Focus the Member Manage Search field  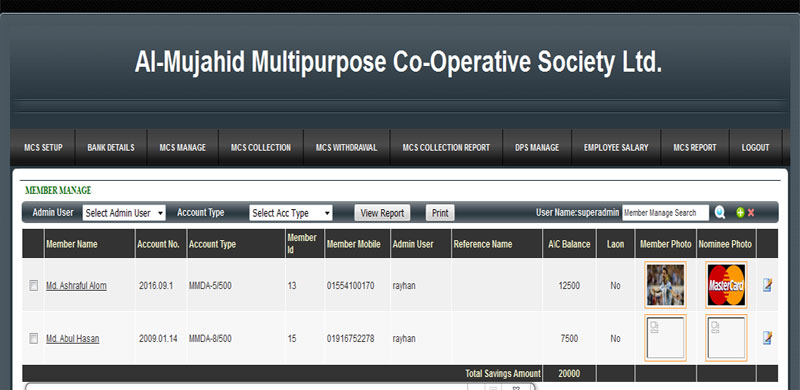click(665, 213)
